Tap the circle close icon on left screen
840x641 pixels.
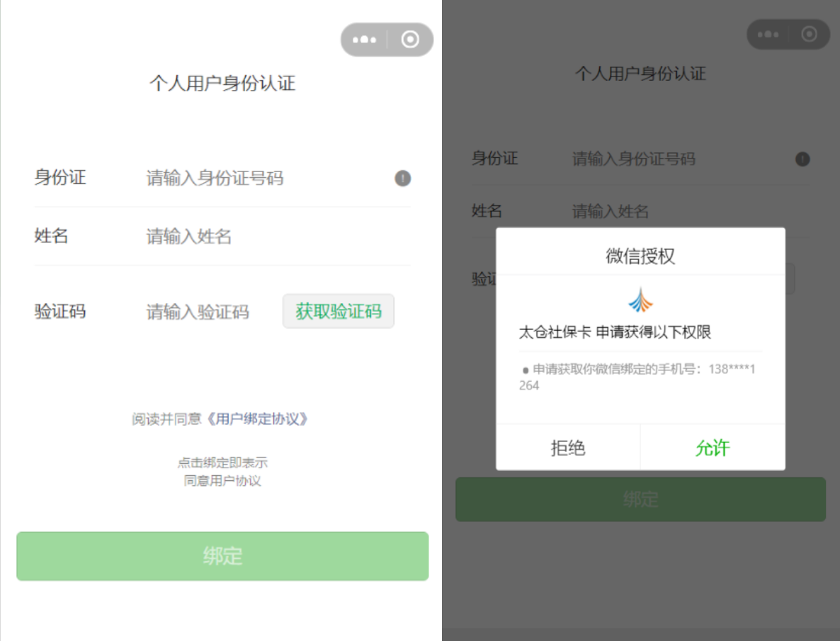[410, 40]
